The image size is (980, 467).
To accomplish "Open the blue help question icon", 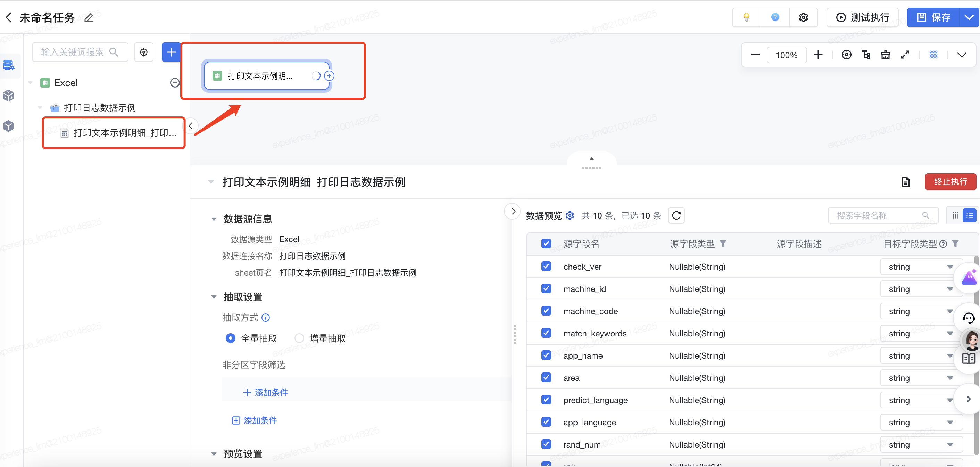I will coord(774,17).
